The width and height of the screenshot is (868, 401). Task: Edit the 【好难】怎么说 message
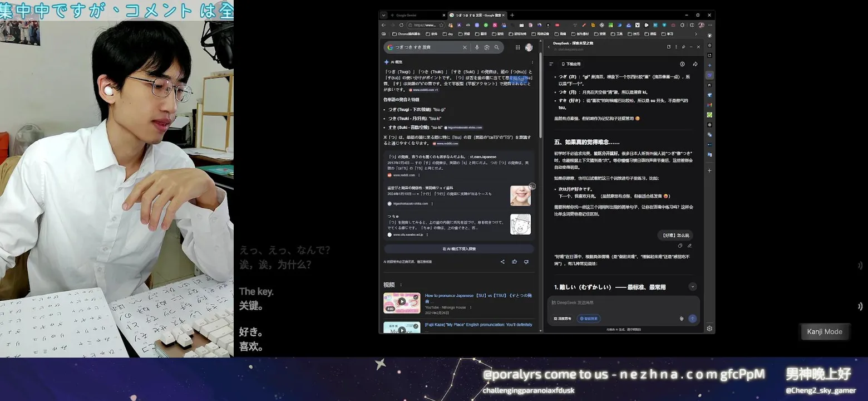coord(689,246)
